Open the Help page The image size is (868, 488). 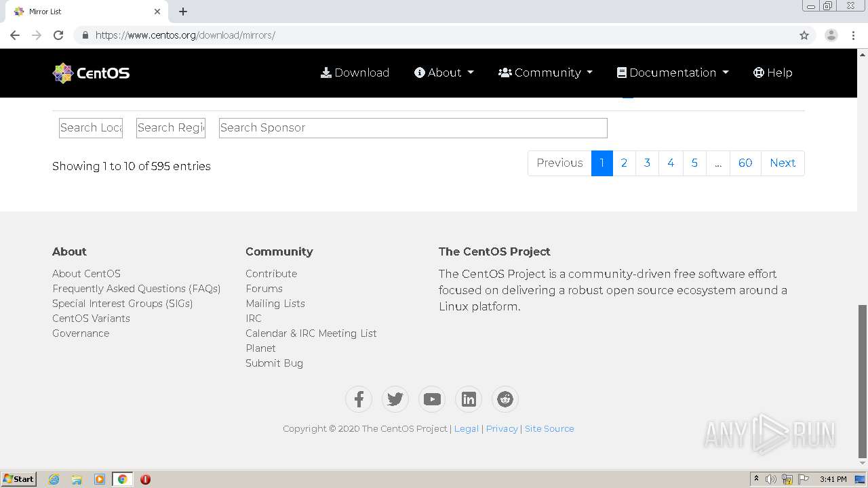point(772,73)
